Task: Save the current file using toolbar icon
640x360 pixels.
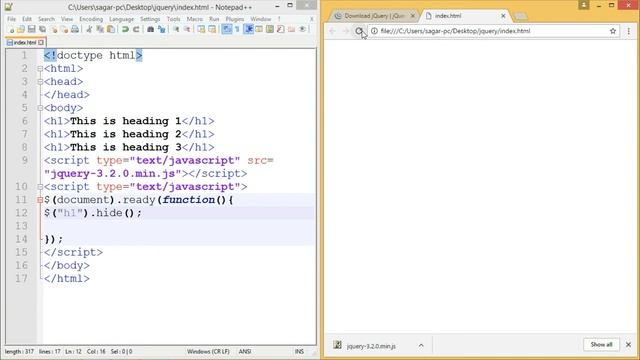Action: (31, 29)
